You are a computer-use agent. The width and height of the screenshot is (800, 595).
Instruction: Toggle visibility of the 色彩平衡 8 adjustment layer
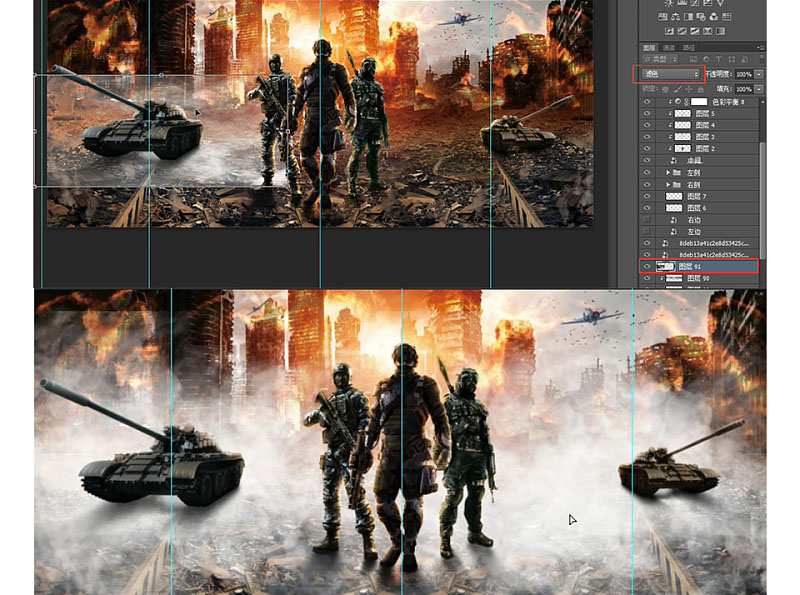[x=647, y=101]
